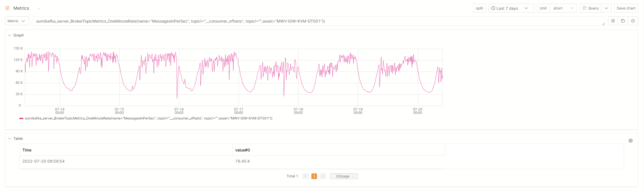The image size is (644, 191).
Task: Click the remove query minus icon
Action: tap(633, 21)
